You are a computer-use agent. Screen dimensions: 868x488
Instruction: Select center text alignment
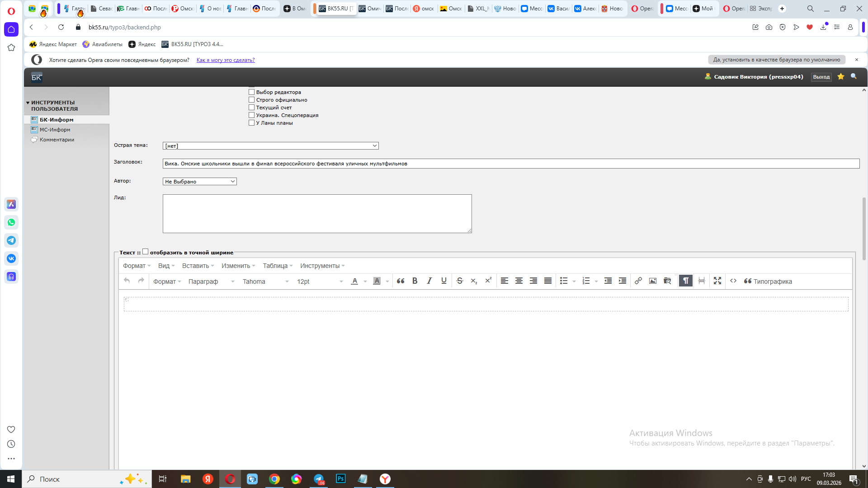coord(519,281)
